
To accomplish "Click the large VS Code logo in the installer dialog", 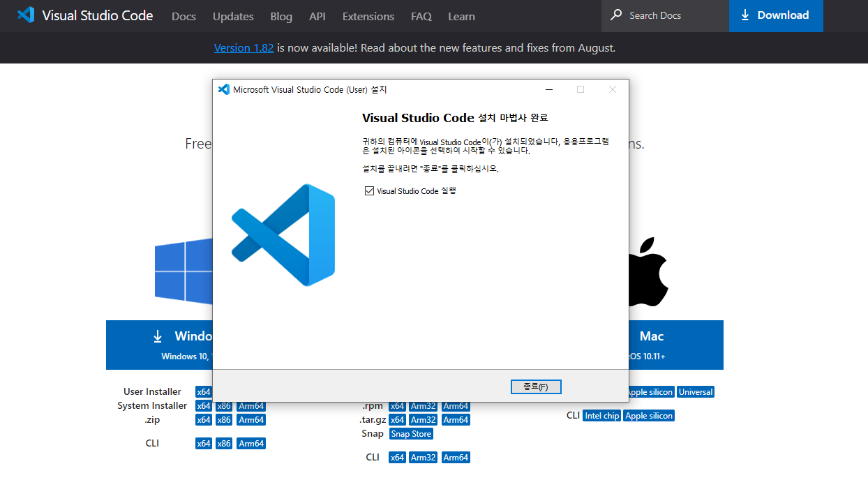I will (283, 235).
